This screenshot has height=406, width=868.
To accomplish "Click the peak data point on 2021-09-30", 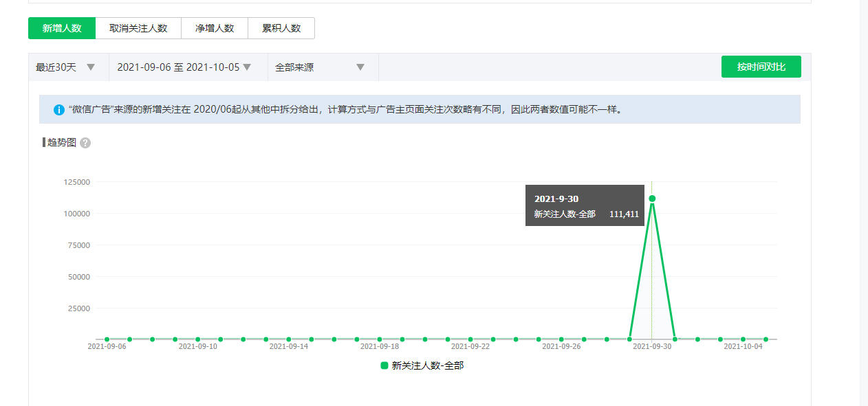I will click(652, 199).
